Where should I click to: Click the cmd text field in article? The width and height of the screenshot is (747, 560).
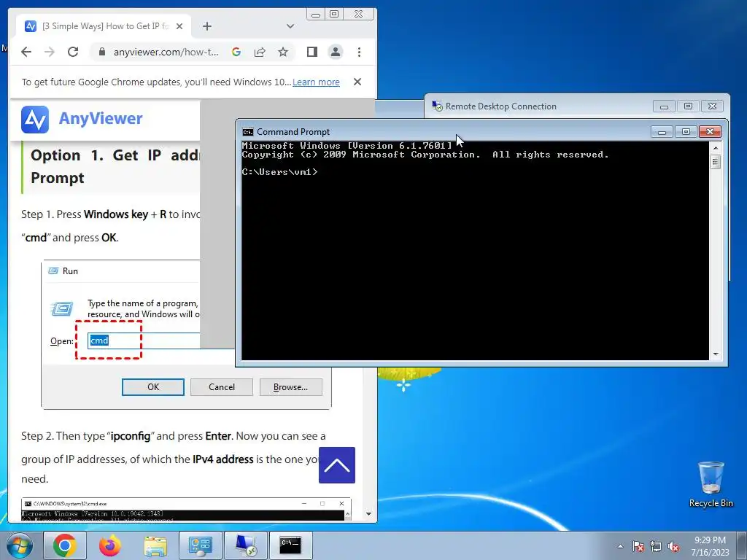(144, 341)
